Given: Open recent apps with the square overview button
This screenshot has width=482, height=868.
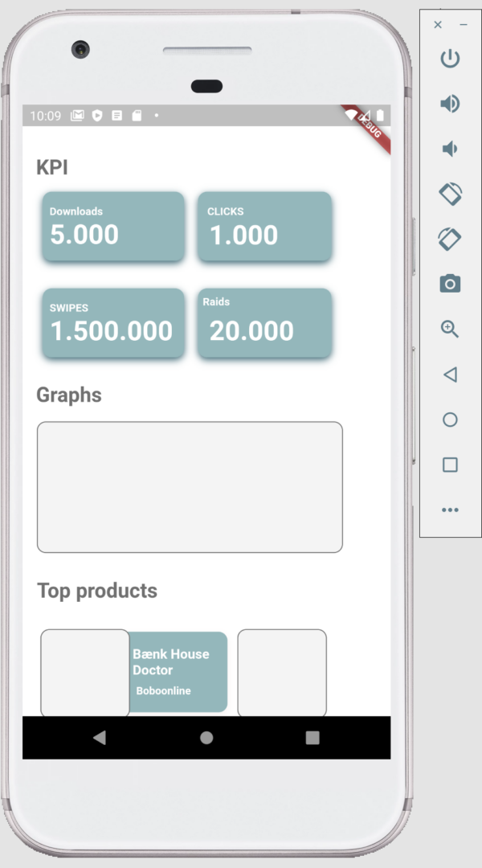Looking at the screenshot, I should pyautogui.click(x=312, y=737).
